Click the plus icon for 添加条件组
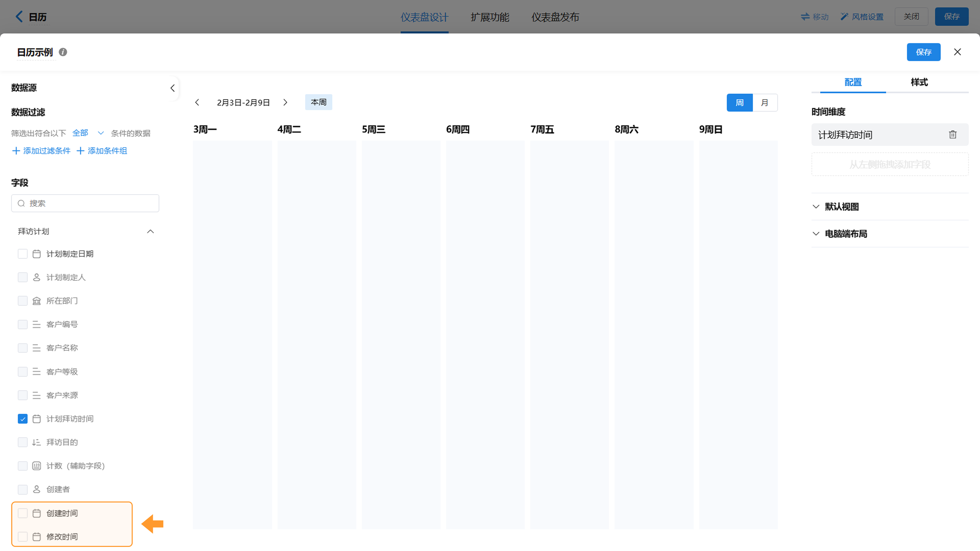This screenshot has height=551, width=980. click(x=80, y=151)
